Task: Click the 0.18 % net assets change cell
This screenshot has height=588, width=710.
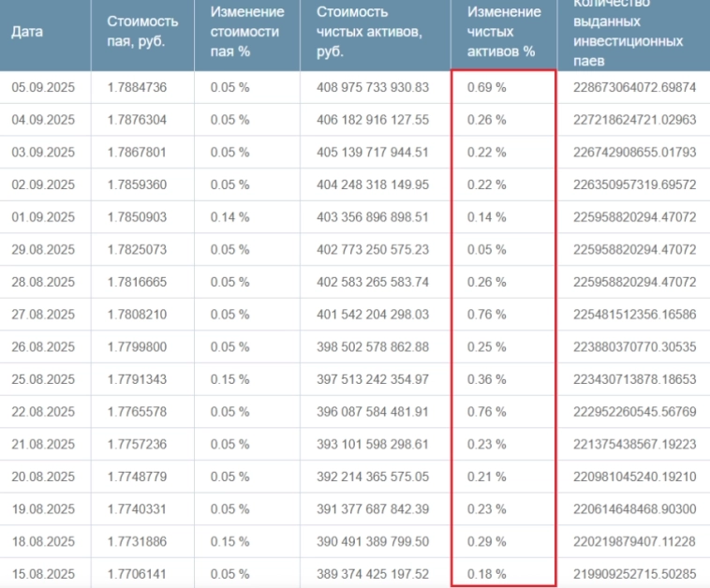Action: coord(486,573)
